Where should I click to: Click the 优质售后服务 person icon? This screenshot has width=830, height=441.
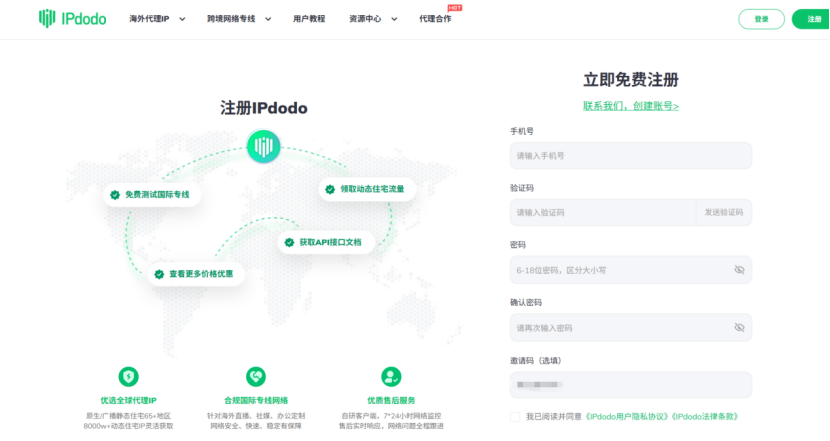[390, 376]
